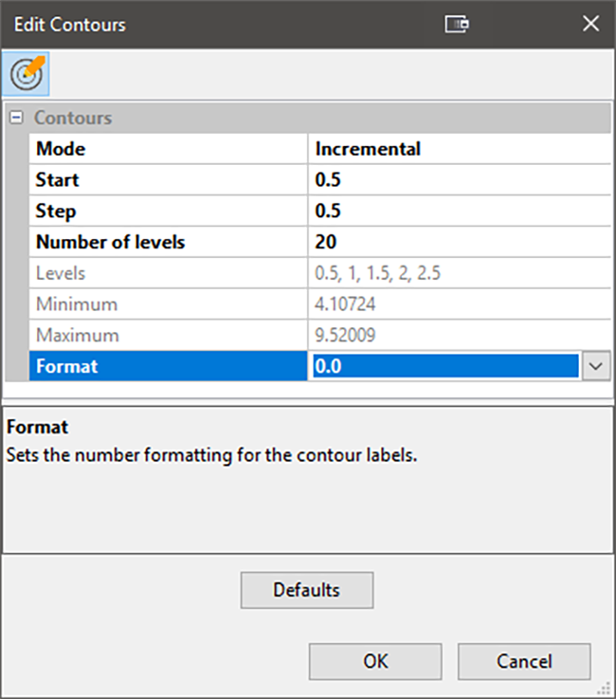Confirm with the OK button
616x699 pixels.
[375, 661]
